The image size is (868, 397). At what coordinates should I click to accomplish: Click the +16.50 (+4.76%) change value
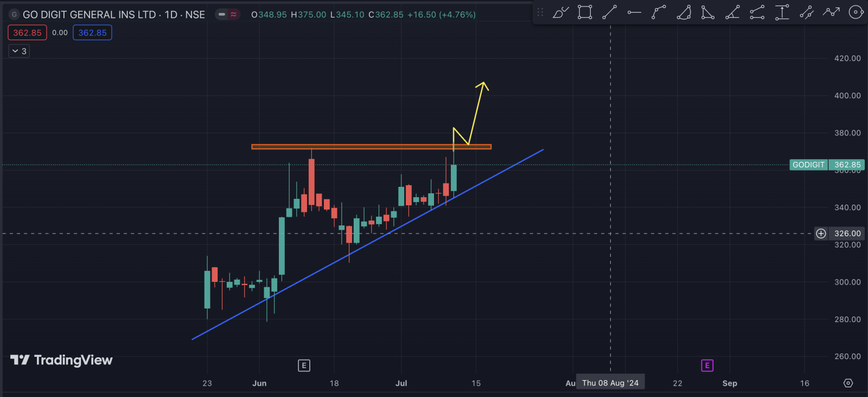click(x=442, y=15)
